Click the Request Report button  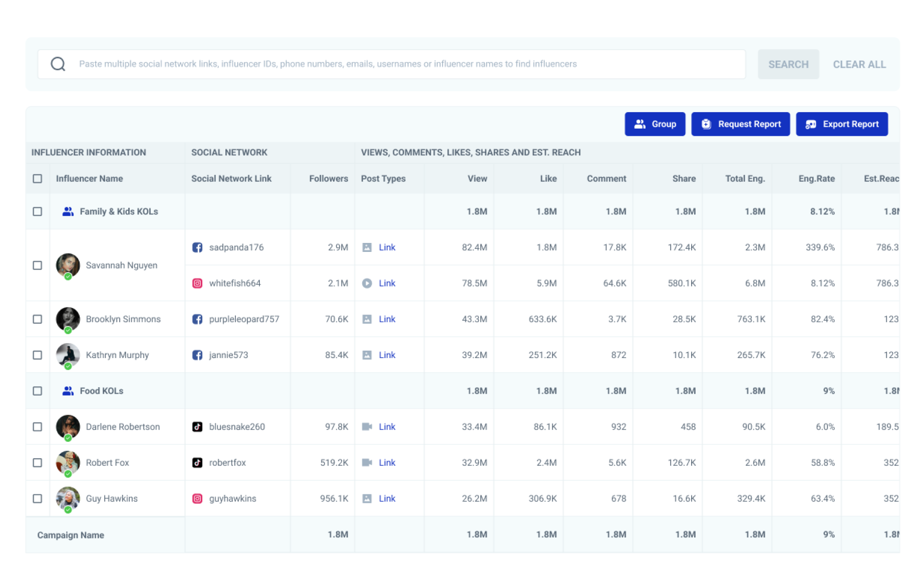[740, 124]
